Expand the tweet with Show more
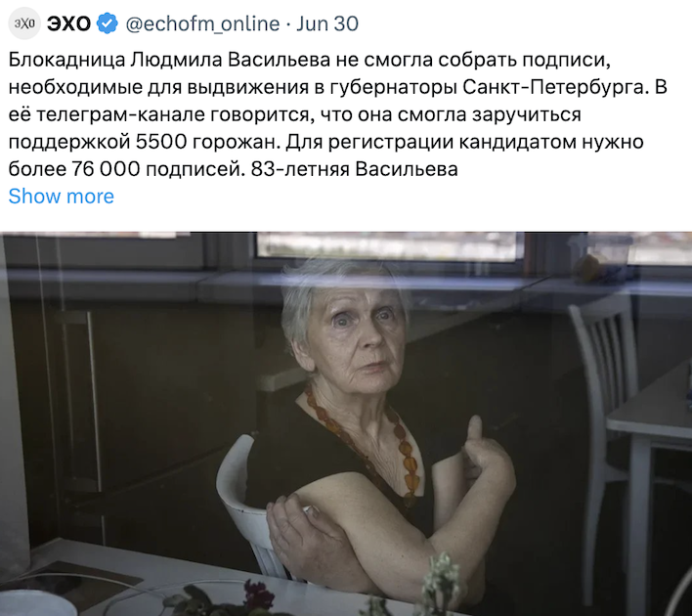This screenshot has height=616, width=692. tap(62, 197)
